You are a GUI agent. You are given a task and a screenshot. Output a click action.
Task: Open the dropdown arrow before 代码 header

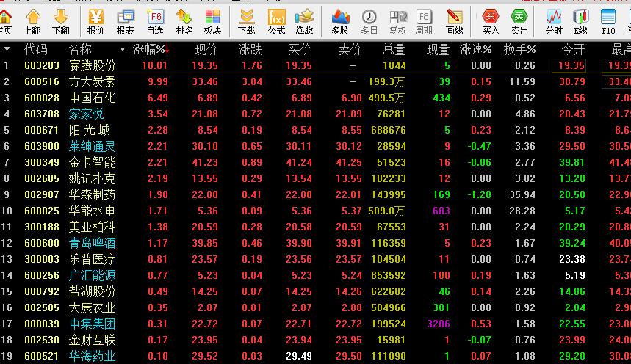coord(7,49)
